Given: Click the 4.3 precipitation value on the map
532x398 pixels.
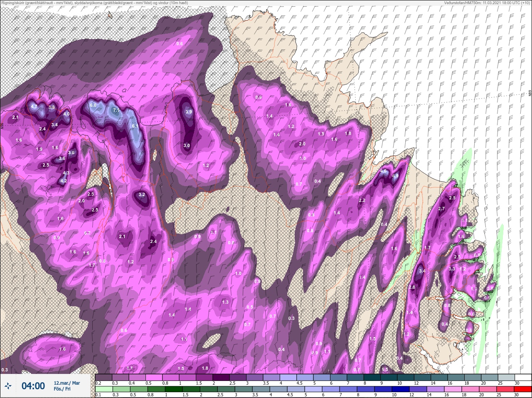Looking at the screenshot, I should click(x=66, y=173).
